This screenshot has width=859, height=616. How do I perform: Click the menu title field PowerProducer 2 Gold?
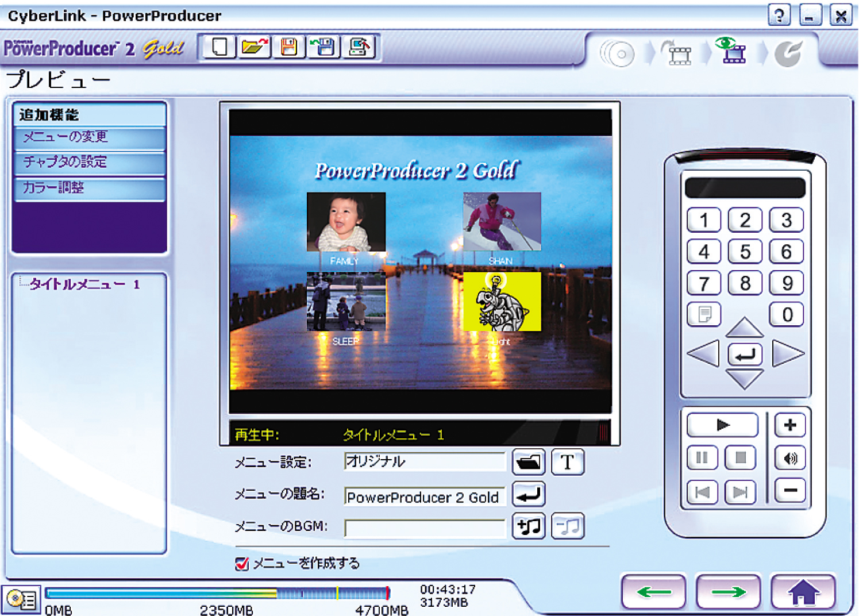pyautogui.click(x=425, y=496)
